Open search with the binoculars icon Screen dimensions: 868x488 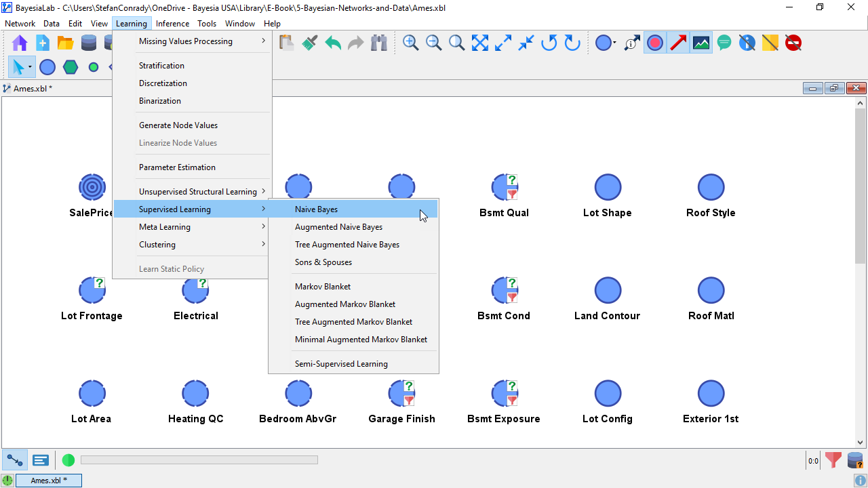[378, 43]
